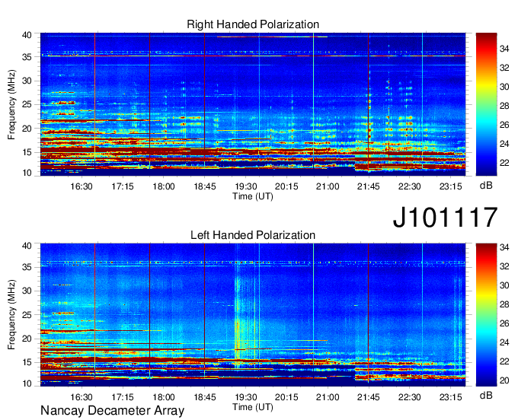
Task: Click the lower plot's dB color bar
Action: pyautogui.click(x=486, y=315)
